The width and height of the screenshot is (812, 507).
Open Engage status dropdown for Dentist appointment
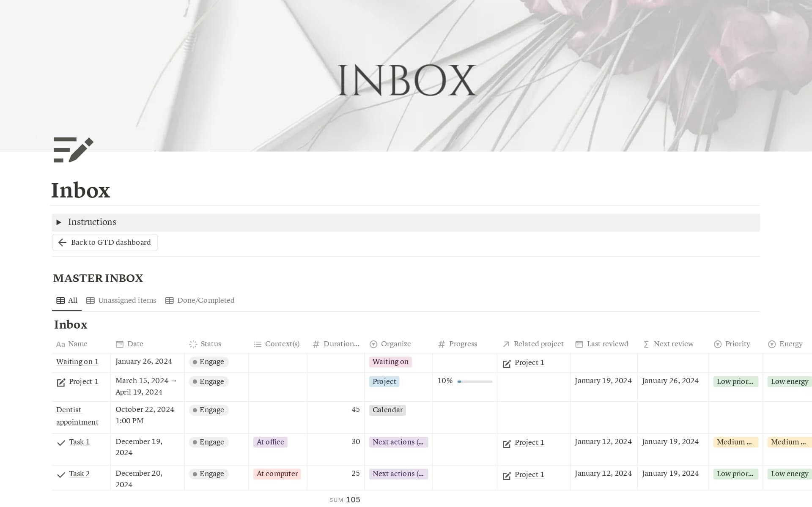209,410
